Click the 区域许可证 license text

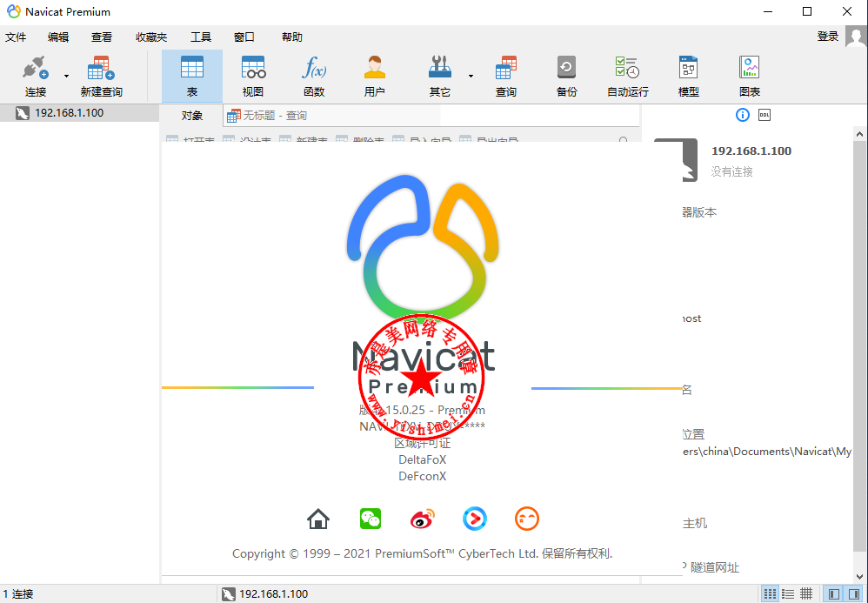[x=423, y=443]
